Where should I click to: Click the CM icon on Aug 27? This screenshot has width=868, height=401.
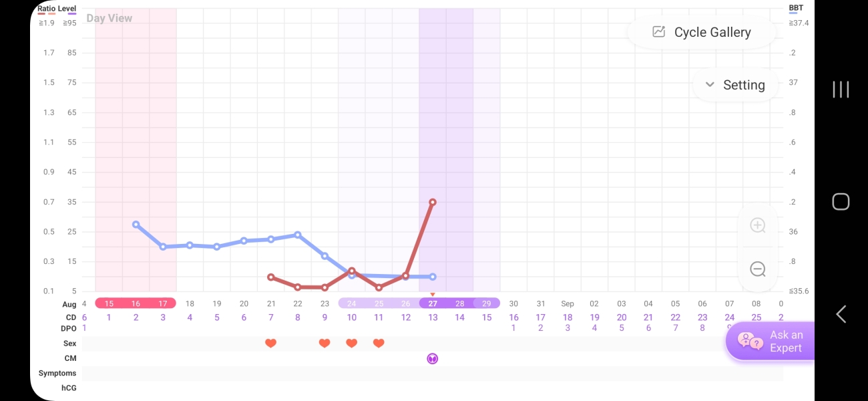tap(433, 359)
